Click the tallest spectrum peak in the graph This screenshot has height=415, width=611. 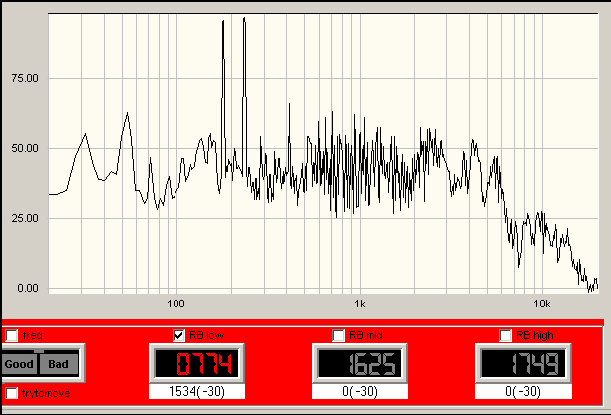[244, 19]
